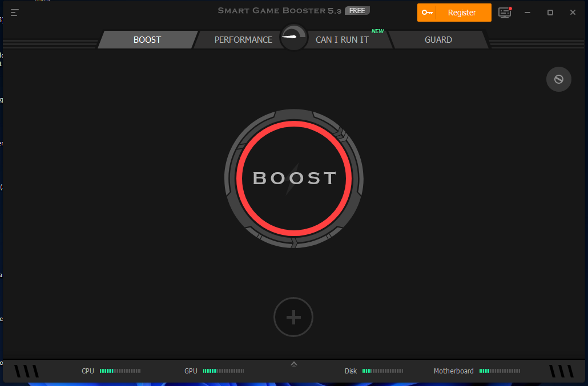Close the Smart Game Booster window
The image size is (588, 386).
[573, 13]
